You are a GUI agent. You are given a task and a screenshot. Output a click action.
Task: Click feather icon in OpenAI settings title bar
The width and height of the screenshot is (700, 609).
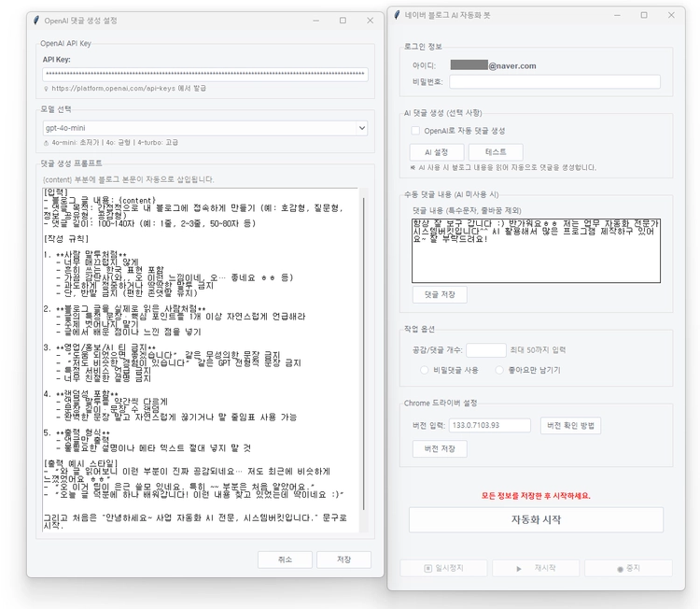pyautogui.click(x=36, y=21)
